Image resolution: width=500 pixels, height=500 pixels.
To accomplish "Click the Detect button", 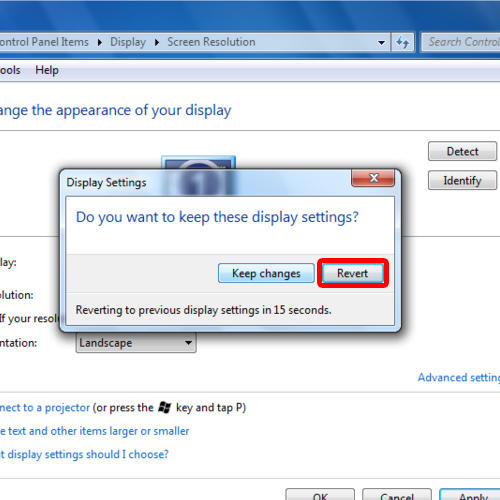I will point(462,151).
